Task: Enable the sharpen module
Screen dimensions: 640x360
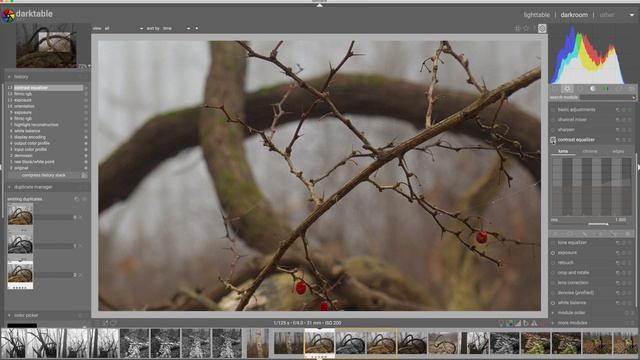Action: pos(553,130)
